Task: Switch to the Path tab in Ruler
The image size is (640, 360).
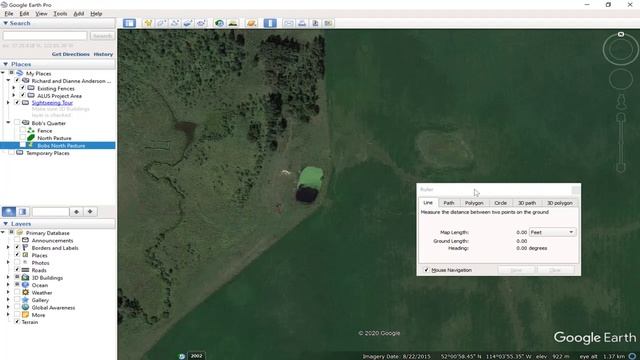Action: pyautogui.click(x=449, y=203)
